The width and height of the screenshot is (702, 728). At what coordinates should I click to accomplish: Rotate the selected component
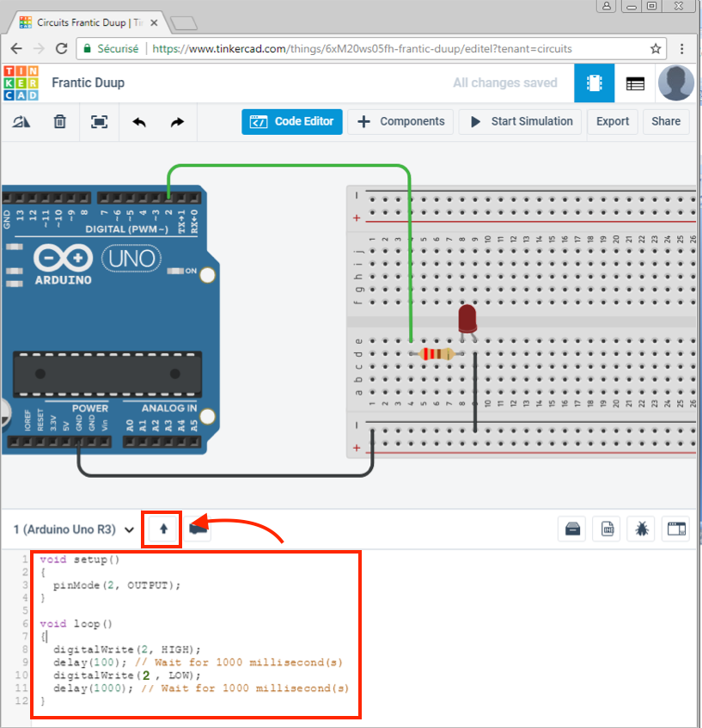point(21,122)
